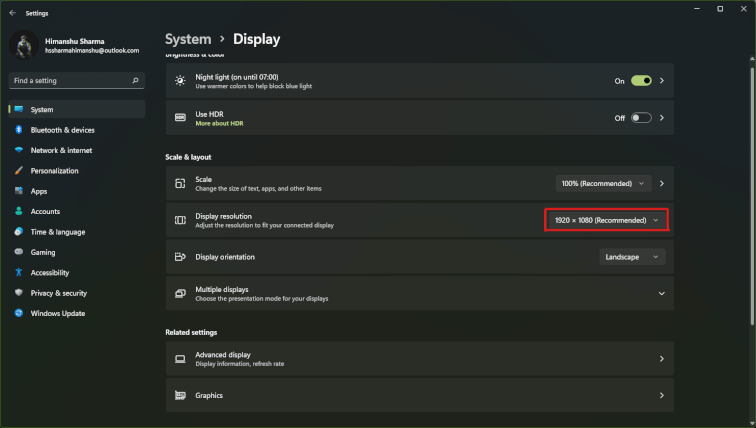Click the Network & internet icon
Screen dimensions: 756x428
click(x=18, y=150)
